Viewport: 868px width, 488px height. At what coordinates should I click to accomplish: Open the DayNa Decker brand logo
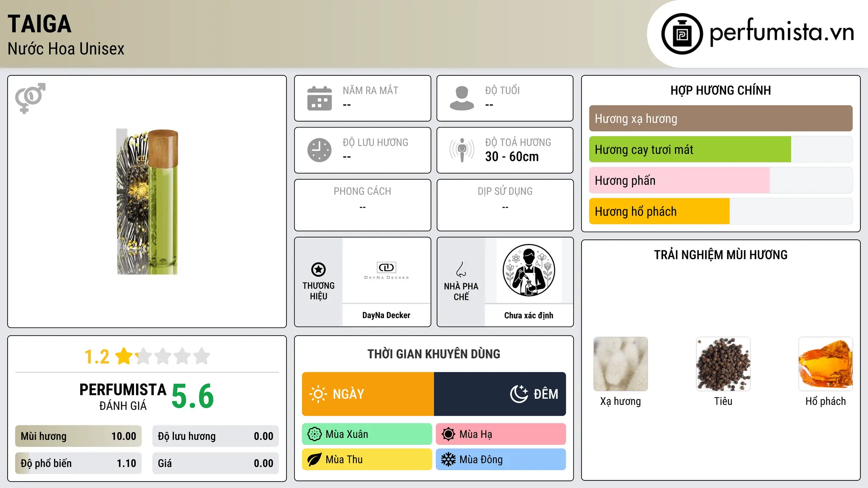point(386,270)
